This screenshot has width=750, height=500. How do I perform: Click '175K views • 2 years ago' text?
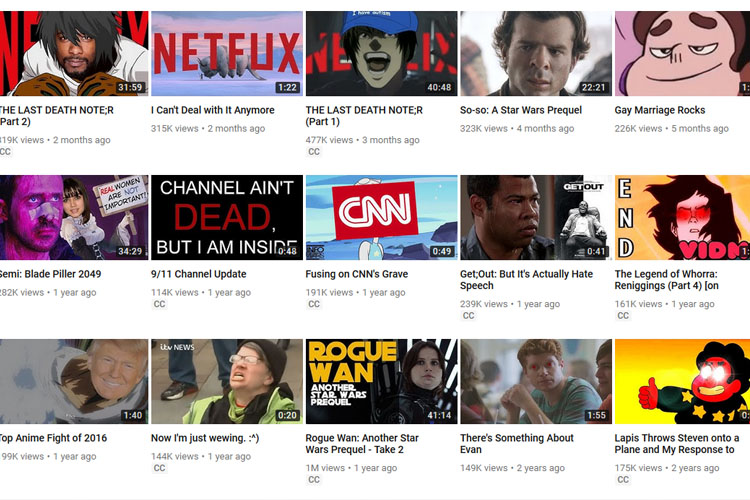[x=667, y=468]
